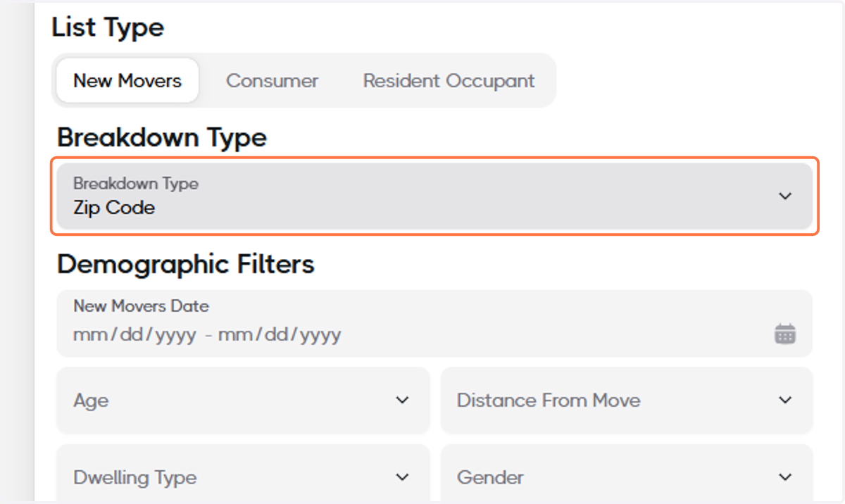The height and width of the screenshot is (504, 845).
Task: Click the New Movers Date range field
Action: (434, 323)
